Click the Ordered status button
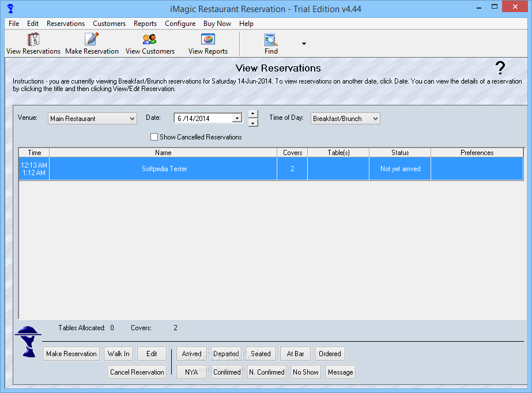532x393 pixels. (330, 354)
